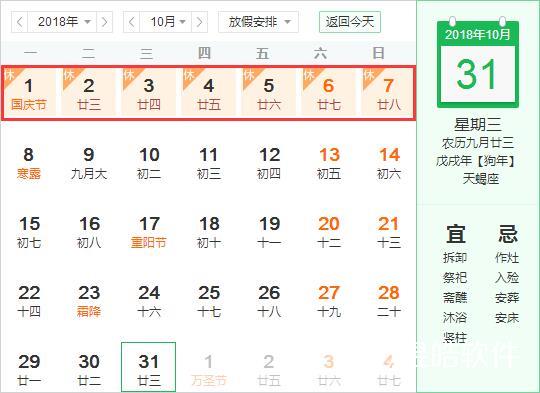Go to next year arrow
This screenshot has height=393, width=540.
[104, 22]
